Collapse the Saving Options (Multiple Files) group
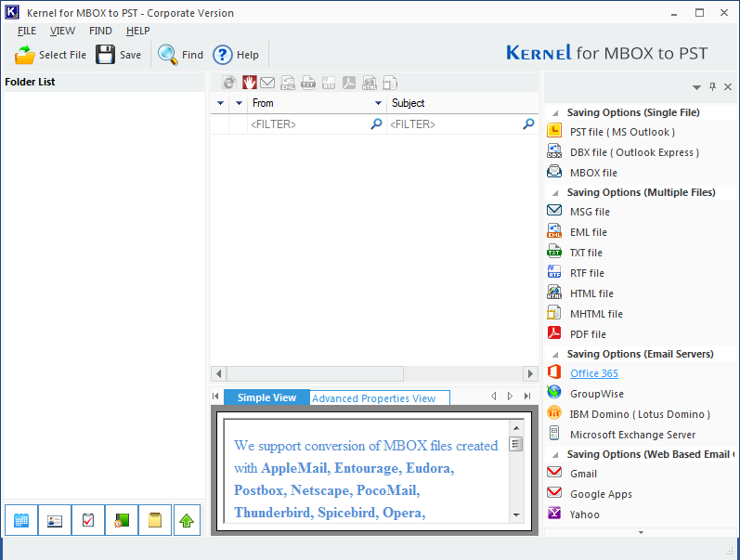The width and height of the screenshot is (740, 560). coord(556,193)
